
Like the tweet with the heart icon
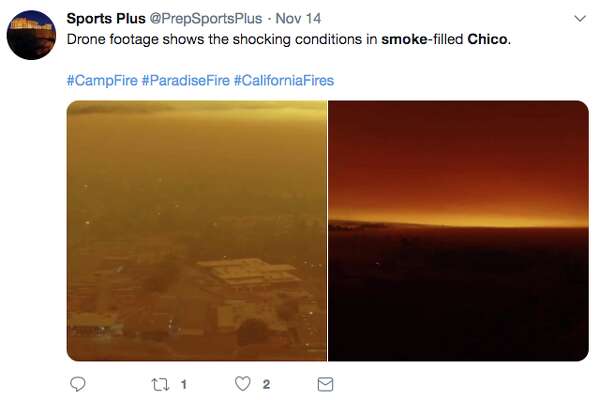(x=243, y=384)
